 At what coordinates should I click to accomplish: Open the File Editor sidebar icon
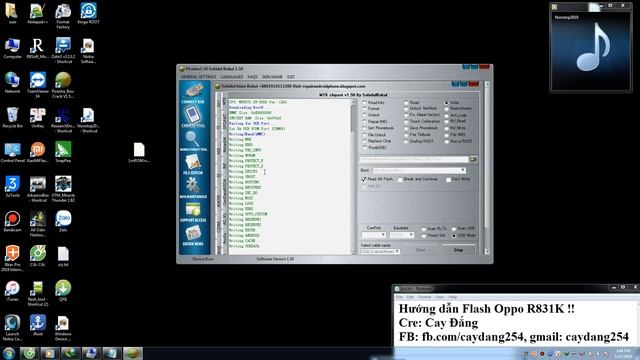(193, 165)
